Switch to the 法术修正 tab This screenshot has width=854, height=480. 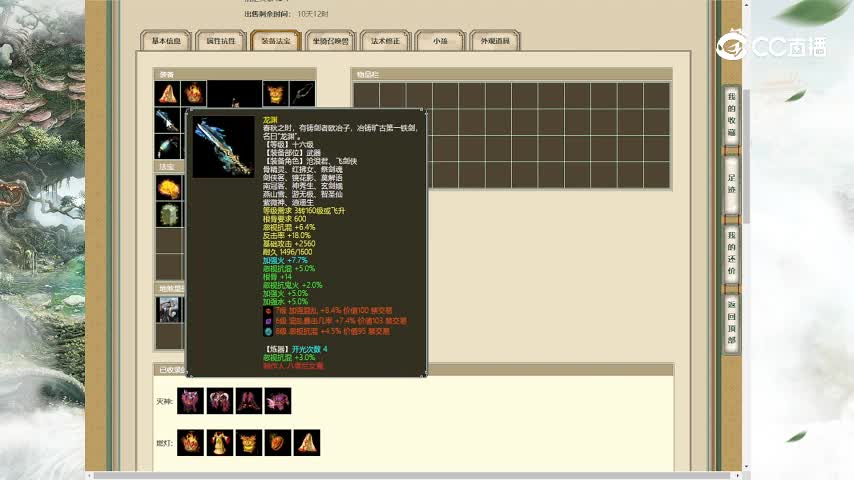(x=385, y=41)
